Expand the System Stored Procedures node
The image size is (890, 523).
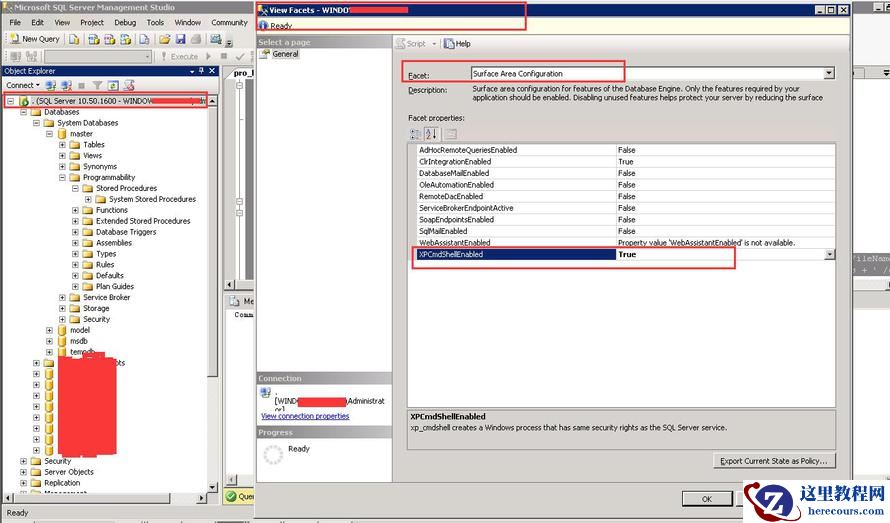(89, 199)
